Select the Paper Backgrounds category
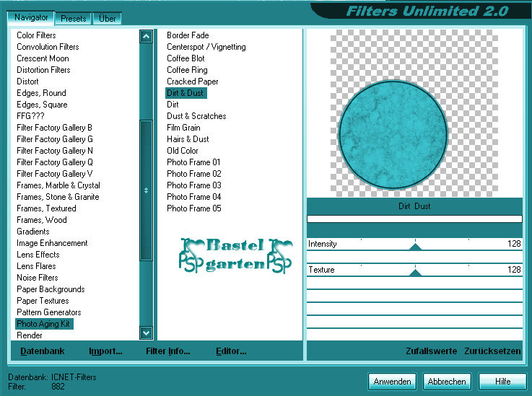 pyautogui.click(x=51, y=289)
